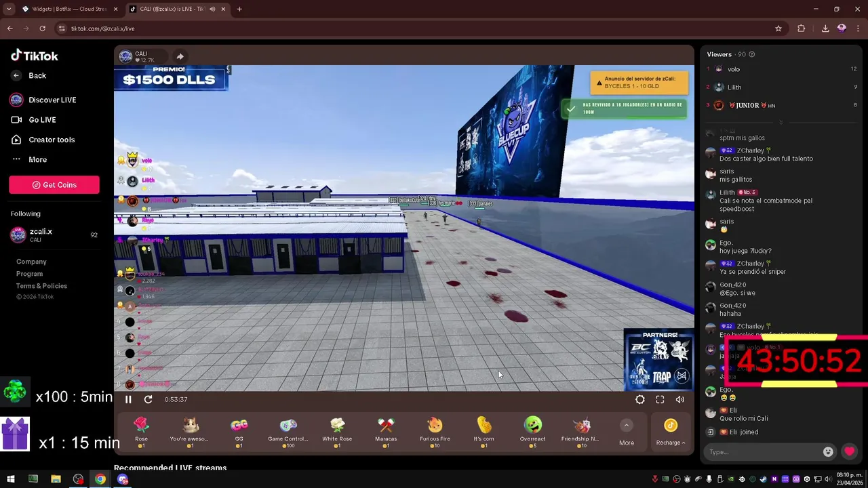Open system volume tray icon
868x488 pixels.
pyautogui.click(x=828, y=479)
